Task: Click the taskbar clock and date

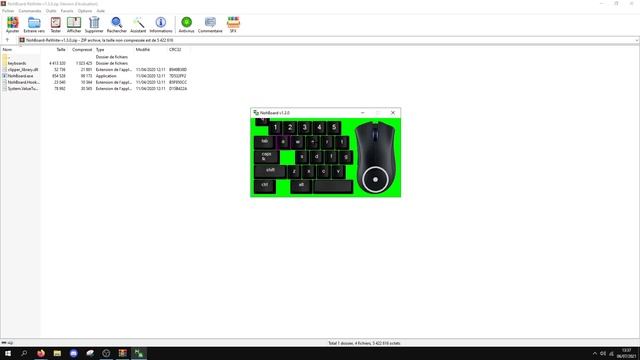Action: 626,353
